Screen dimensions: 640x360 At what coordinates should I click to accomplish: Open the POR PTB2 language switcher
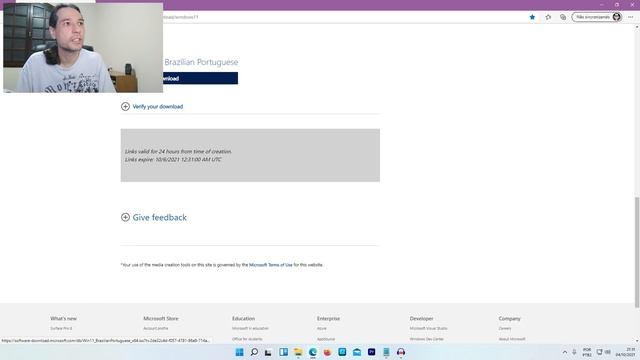[x=587, y=352]
